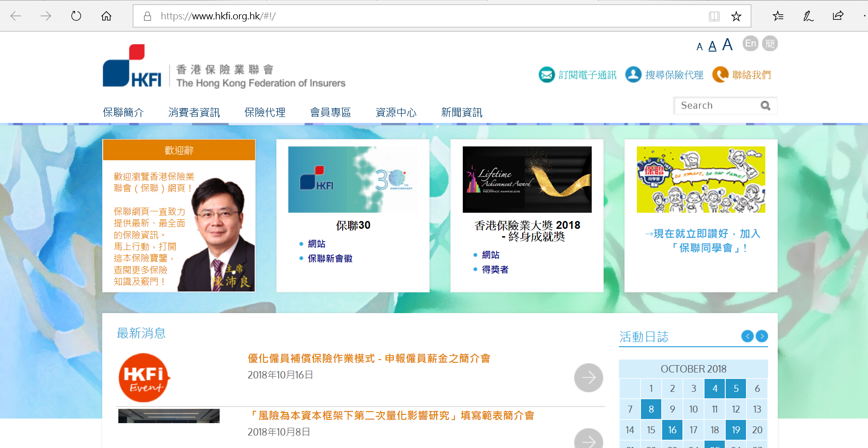The image size is (868, 448).
Task: Switch to Simplified Chinese version
Action: (770, 44)
